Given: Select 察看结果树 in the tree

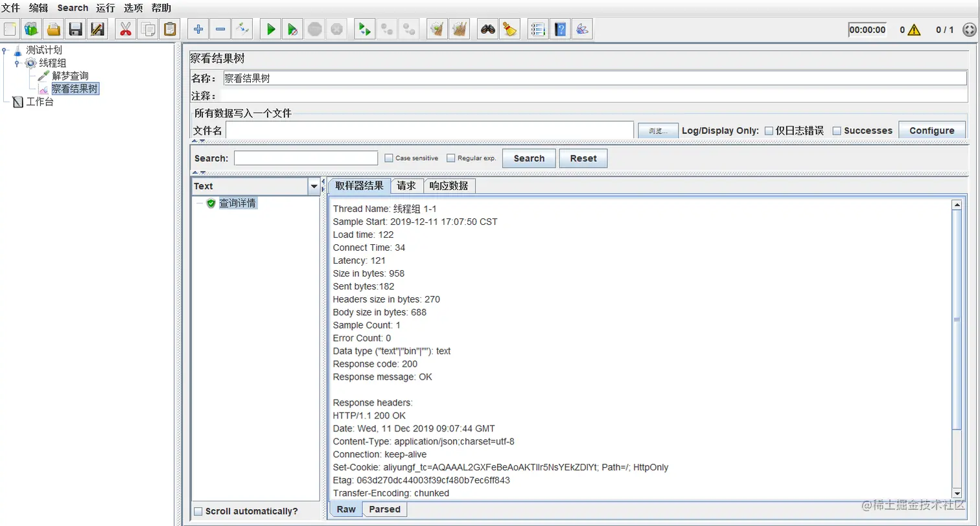Looking at the screenshot, I should tap(75, 89).
